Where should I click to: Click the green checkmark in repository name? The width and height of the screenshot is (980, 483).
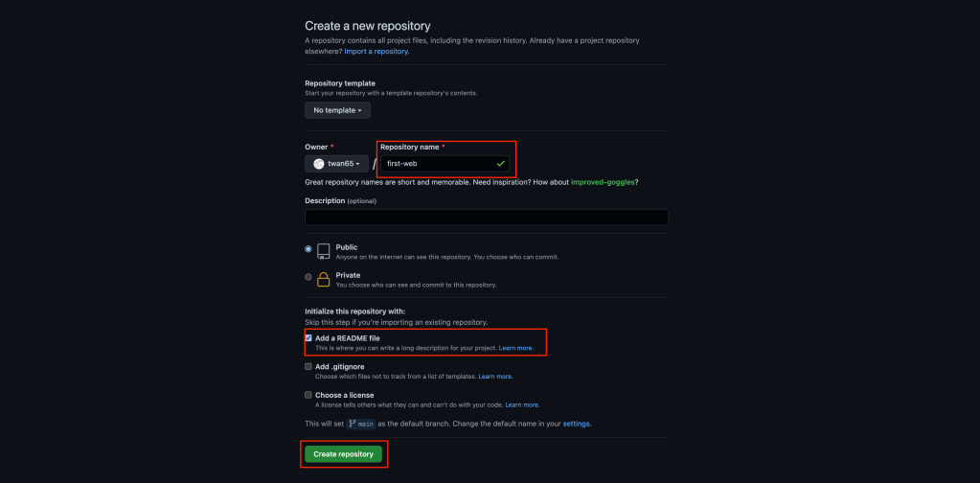pos(501,164)
